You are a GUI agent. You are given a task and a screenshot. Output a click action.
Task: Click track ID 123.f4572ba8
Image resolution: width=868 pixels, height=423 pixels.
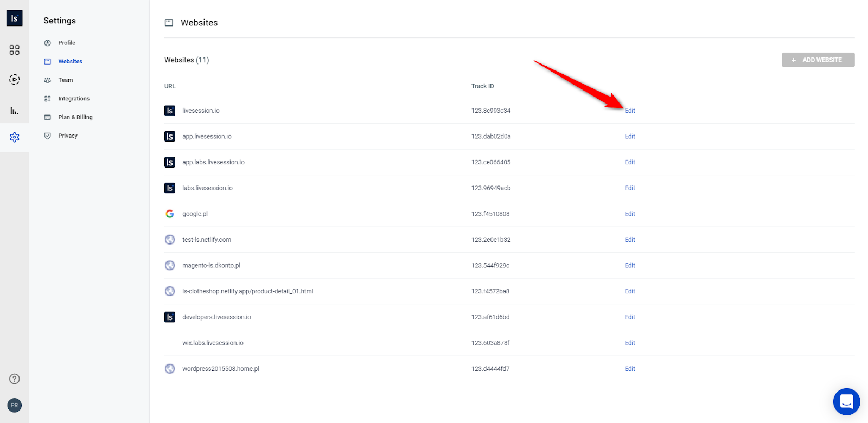tap(490, 291)
